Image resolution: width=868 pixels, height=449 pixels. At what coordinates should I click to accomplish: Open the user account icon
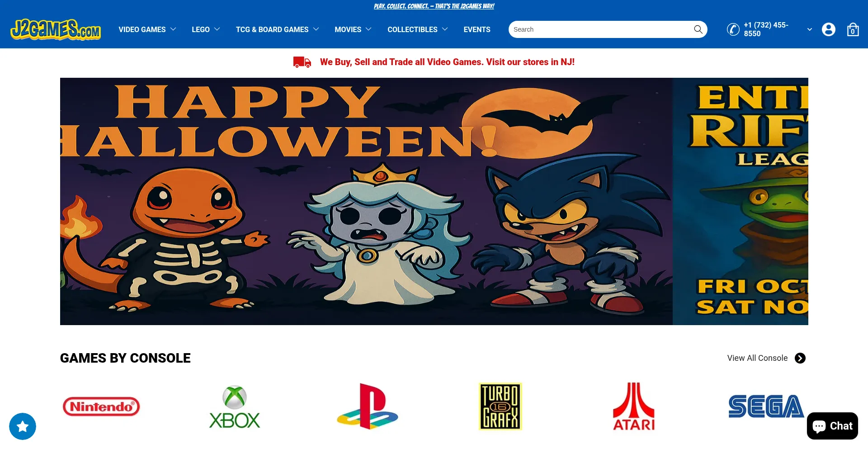pyautogui.click(x=828, y=29)
